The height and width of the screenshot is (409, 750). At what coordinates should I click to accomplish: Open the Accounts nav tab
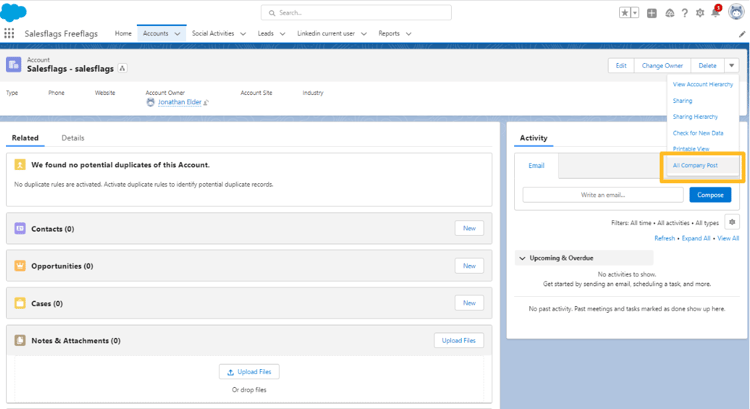click(155, 33)
